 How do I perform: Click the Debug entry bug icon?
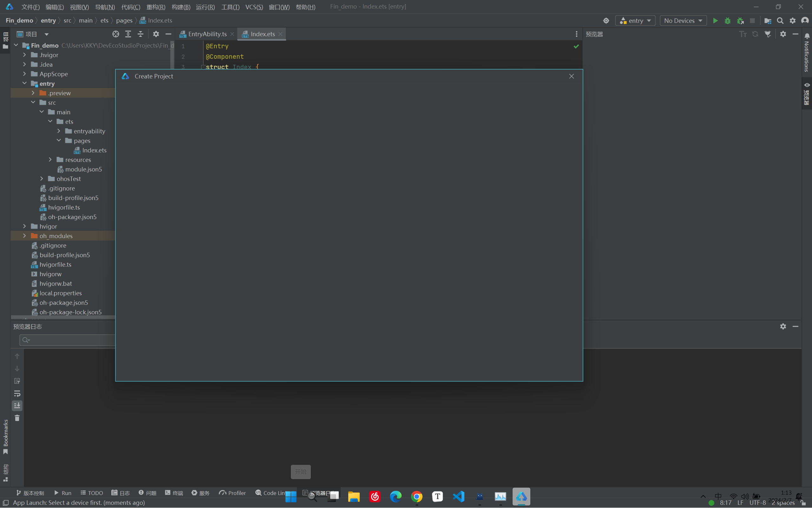click(x=727, y=21)
